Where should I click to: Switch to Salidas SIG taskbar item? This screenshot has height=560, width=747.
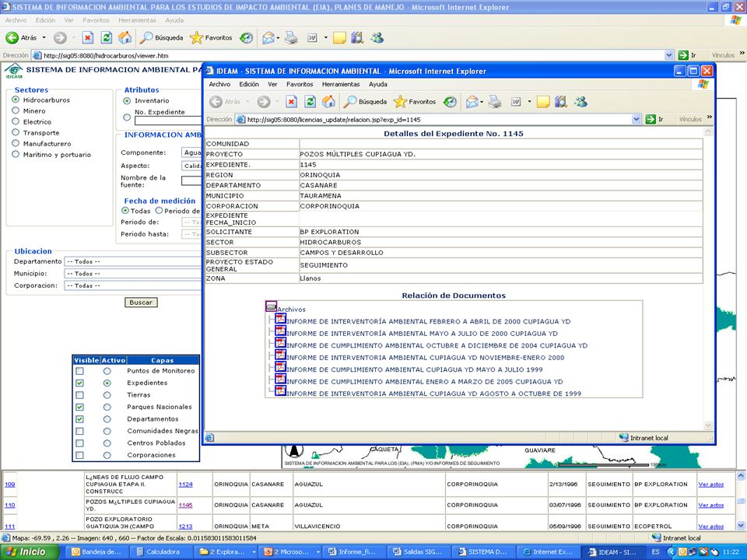[419, 552]
